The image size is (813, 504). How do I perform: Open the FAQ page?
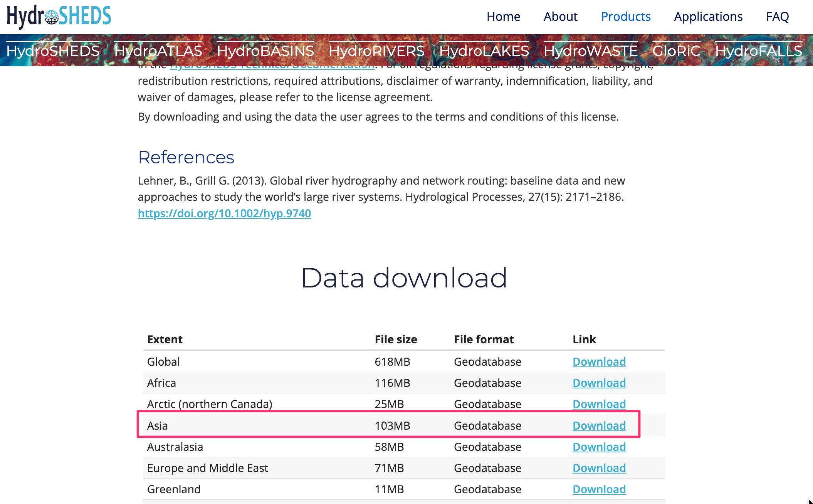777,17
